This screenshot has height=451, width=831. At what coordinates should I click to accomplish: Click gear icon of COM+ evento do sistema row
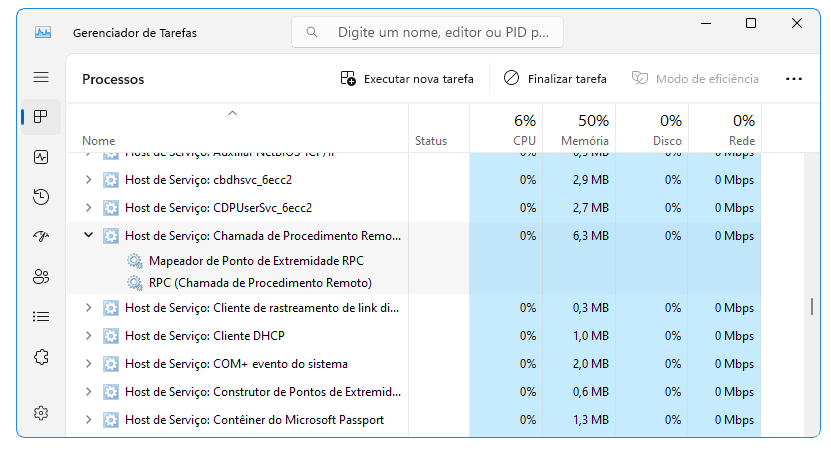(x=111, y=364)
